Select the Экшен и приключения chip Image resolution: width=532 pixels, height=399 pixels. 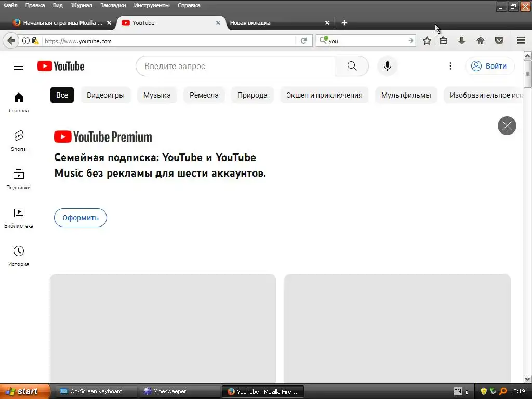[x=324, y=95]
